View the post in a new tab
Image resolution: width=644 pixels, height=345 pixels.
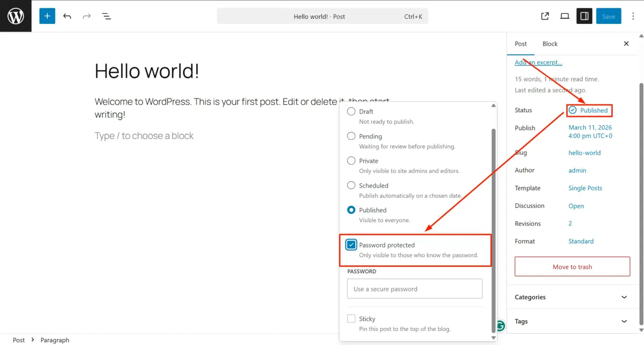545,16
